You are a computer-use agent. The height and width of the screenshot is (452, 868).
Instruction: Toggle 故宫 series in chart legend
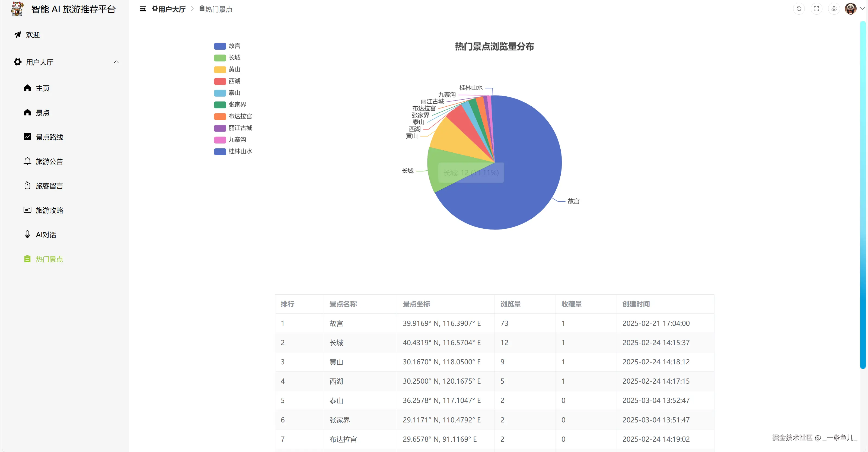point(227,46)
